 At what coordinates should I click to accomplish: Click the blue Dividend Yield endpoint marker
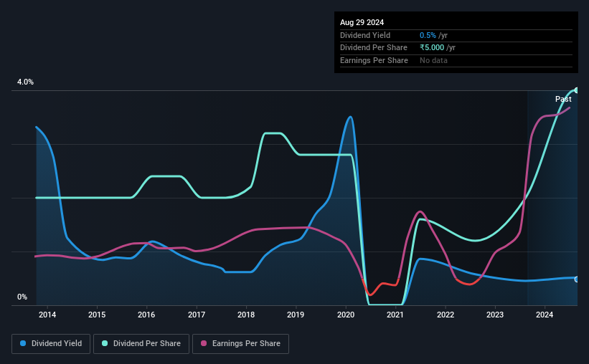click(576, 279)
